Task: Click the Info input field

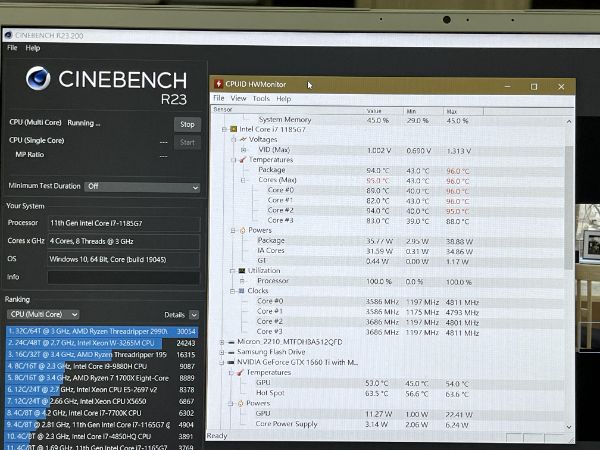Action: (124, 277)
